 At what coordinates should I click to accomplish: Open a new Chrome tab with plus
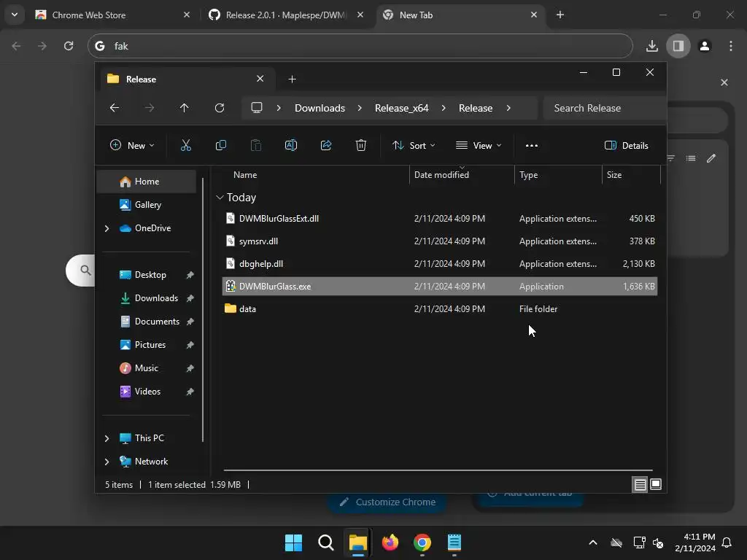560,15
